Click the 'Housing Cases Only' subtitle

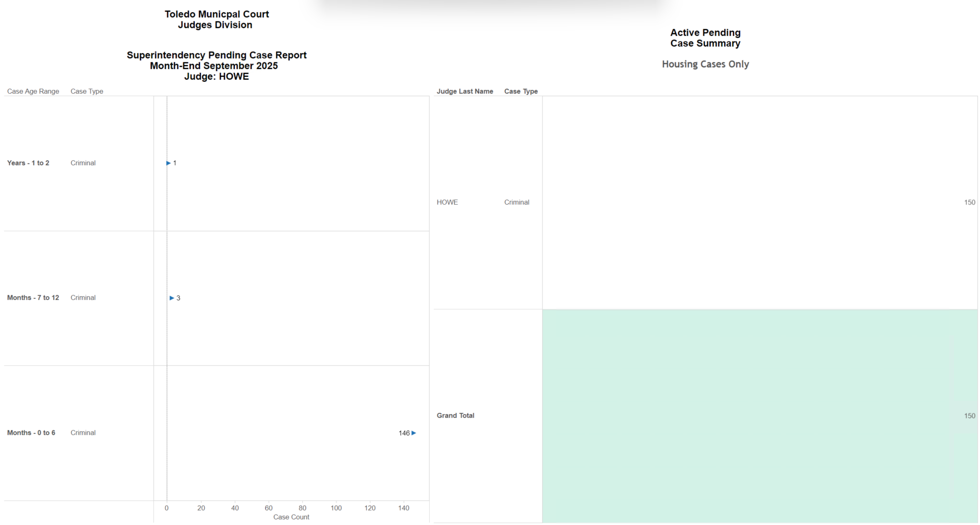coord(705,64)
